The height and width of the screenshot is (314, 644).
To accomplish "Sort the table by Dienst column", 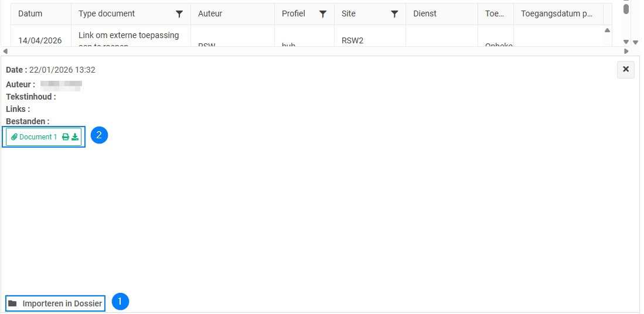I will pyautogui.click(x=425, y=13).
